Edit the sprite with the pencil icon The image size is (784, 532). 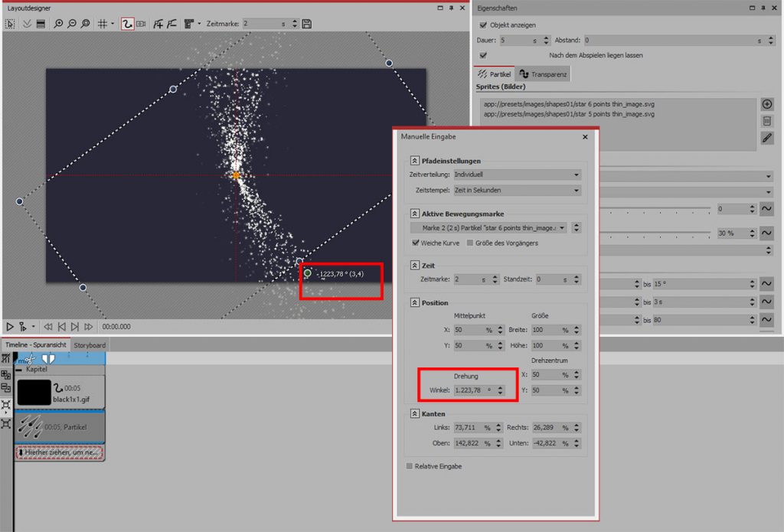(x=767, y=138)
